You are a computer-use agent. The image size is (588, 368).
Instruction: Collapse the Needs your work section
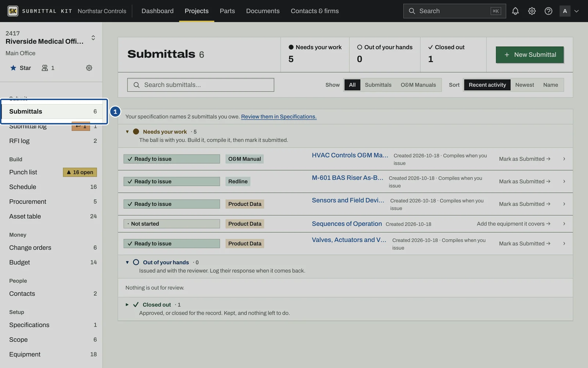click(127, 132)
